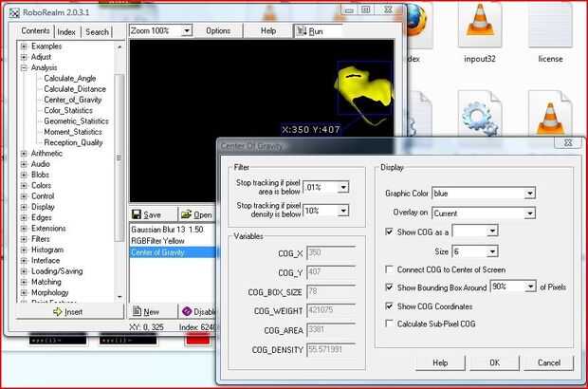Open the Overlay on Current dropdown
The image size is (588, 389).
coord(529,213)
